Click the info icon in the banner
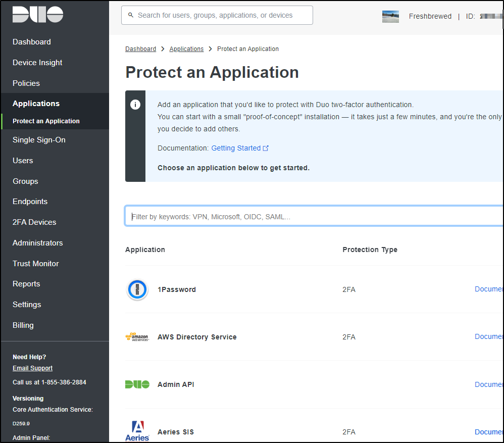This screenshot has width=504, height=443. click(x=135, y=105)
